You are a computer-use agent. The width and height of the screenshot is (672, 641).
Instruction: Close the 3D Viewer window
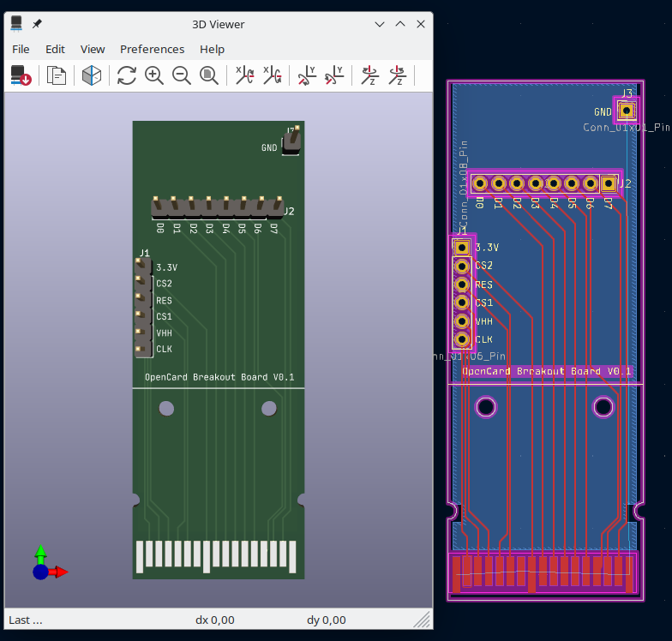point(421,24)
